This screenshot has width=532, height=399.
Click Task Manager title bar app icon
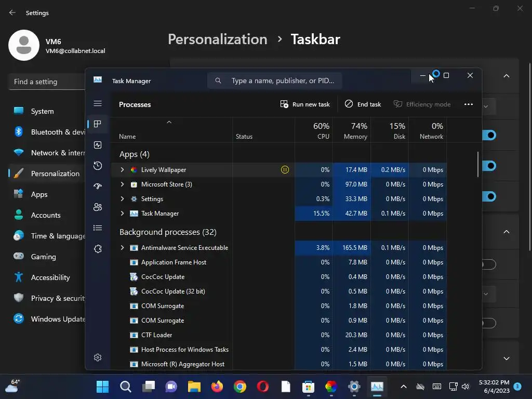click(x=98, y=79)
